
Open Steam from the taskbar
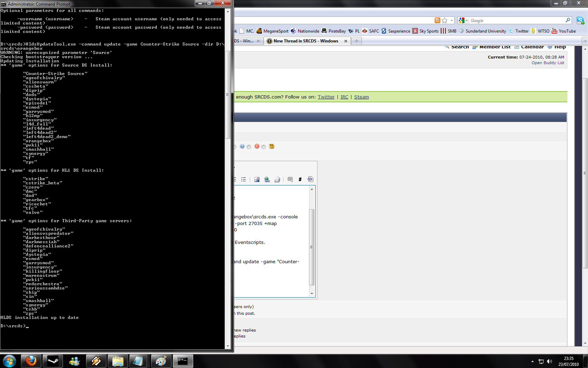pos(53,361)
